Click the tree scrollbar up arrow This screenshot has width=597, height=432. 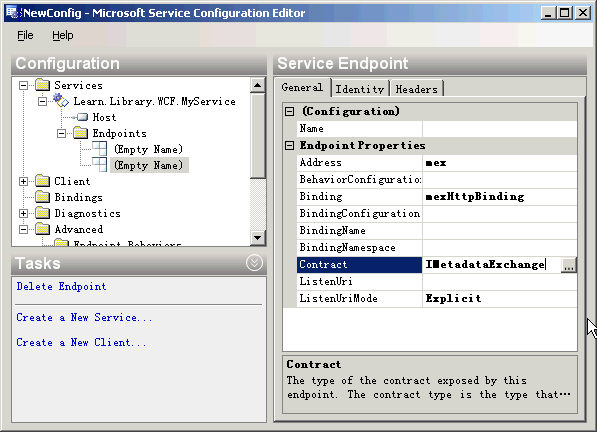click(258, 85)
